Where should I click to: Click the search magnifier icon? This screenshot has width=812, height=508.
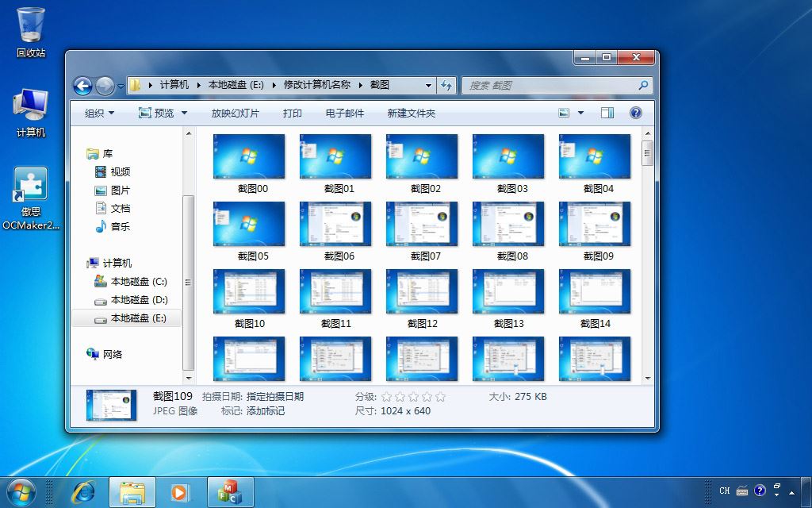[x=643, y=85]
